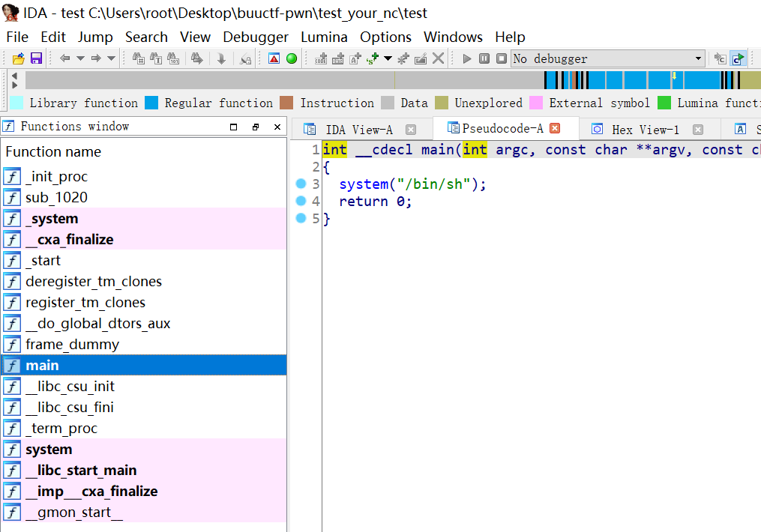The image size is (761, 532).
Task: Open the Edit menu
Action: coord(53,37)
